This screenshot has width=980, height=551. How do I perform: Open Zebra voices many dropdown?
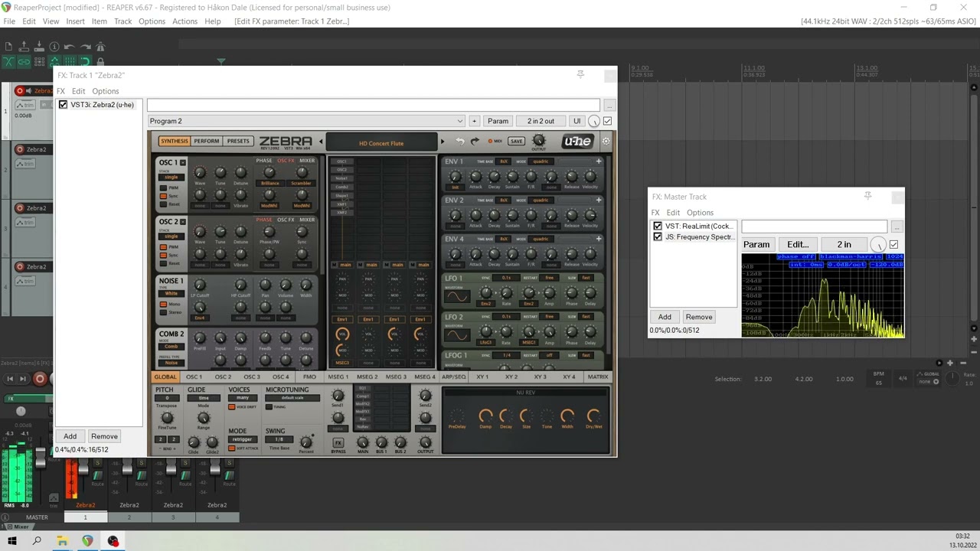tap(242, 398)
